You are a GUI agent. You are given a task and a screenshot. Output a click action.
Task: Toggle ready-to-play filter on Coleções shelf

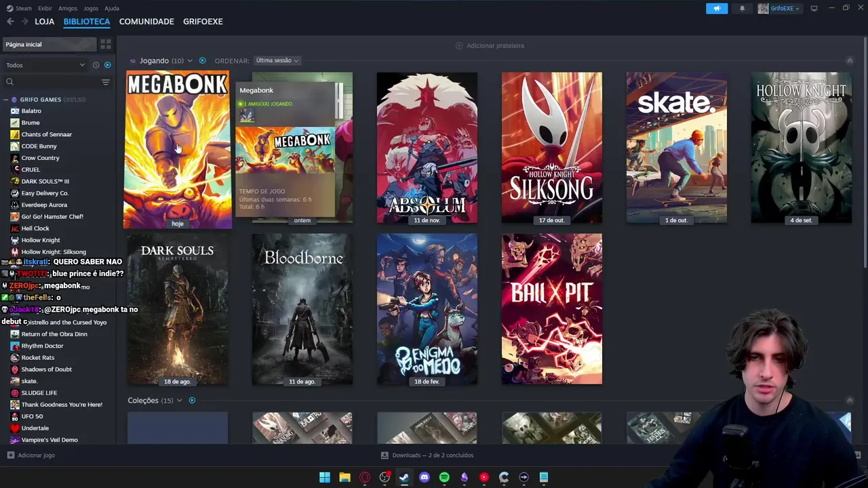click(192, 400)
